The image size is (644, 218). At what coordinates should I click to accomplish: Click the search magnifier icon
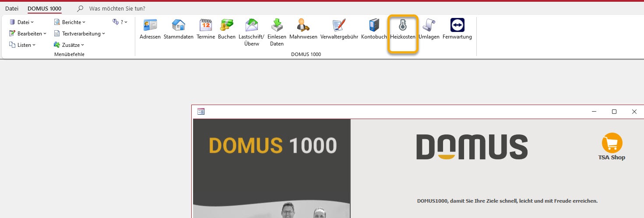[x=80, y=8]
